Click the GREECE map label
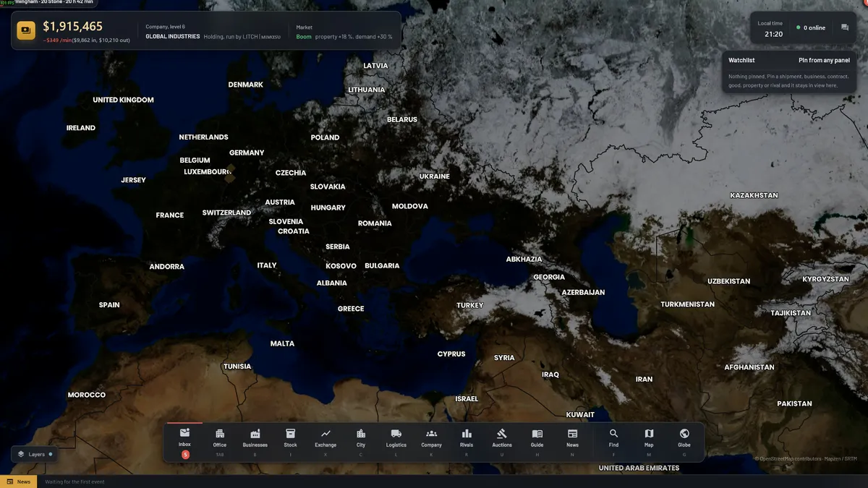This screenshot has width=868, height=488. (351, 309)
